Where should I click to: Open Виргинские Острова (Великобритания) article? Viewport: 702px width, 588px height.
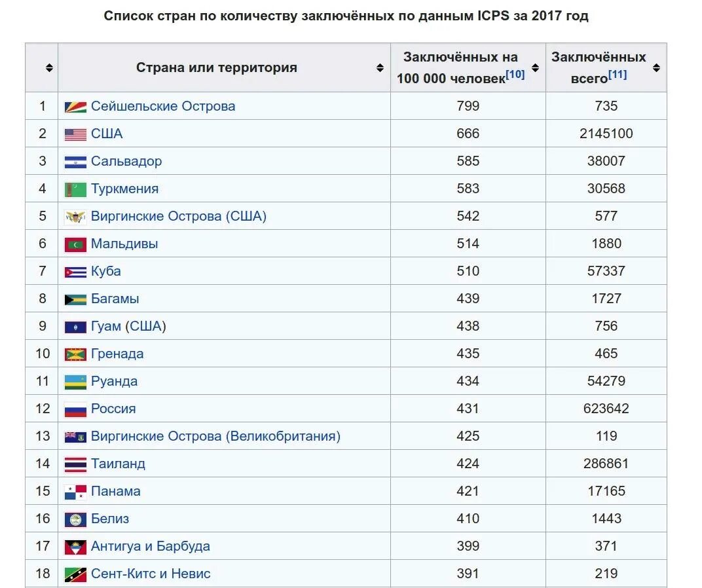click(x=215, y=436)
